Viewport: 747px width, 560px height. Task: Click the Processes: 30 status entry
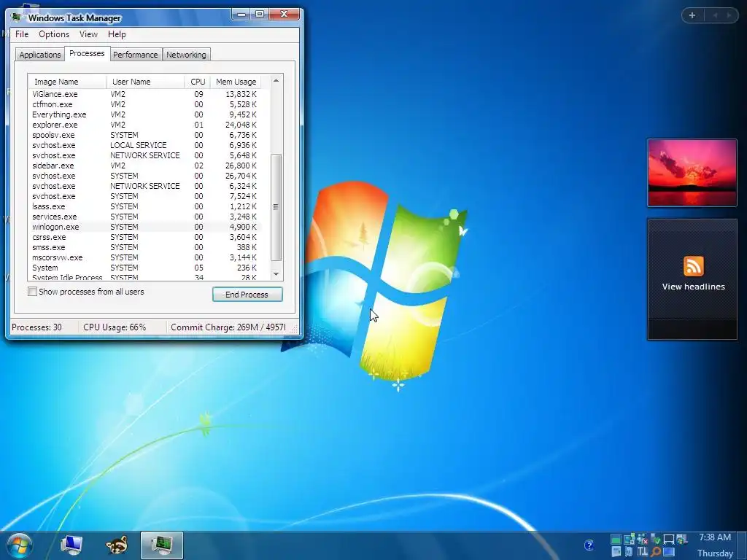point(36,327)
